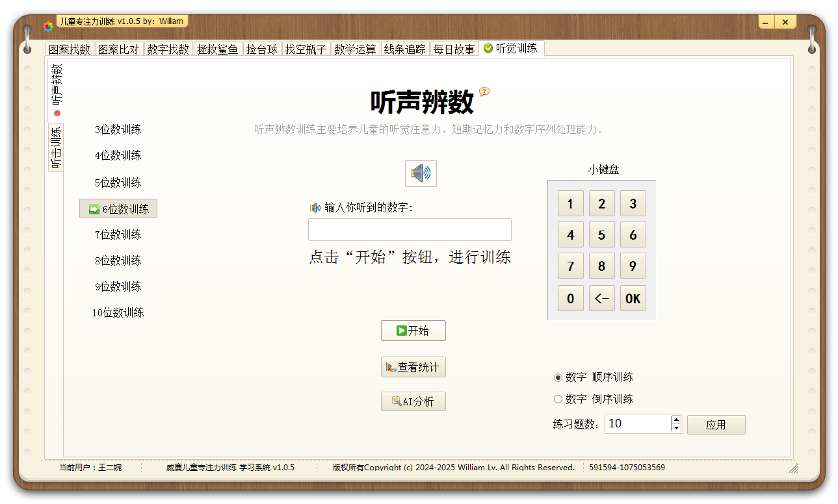This screenshot has height=504, width=838.
Task: Confirm the answer with the keypad OK key
Action: point(633,298)
